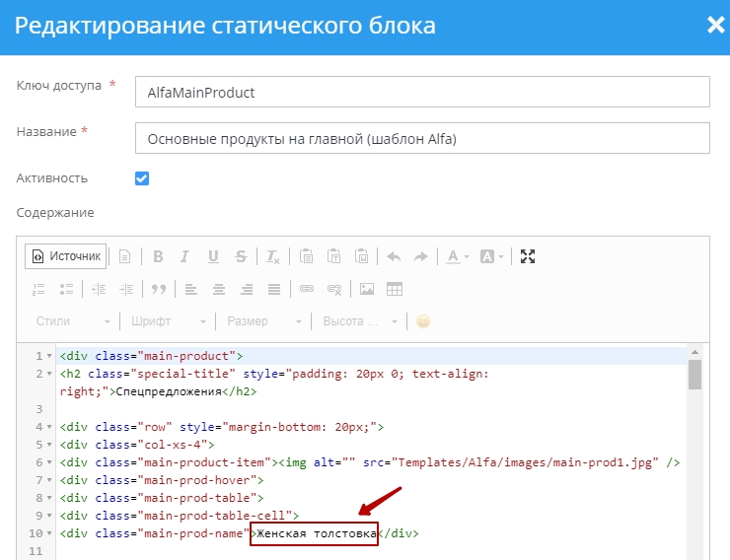Collapse code fold arrow on line 4

(49, 427)
